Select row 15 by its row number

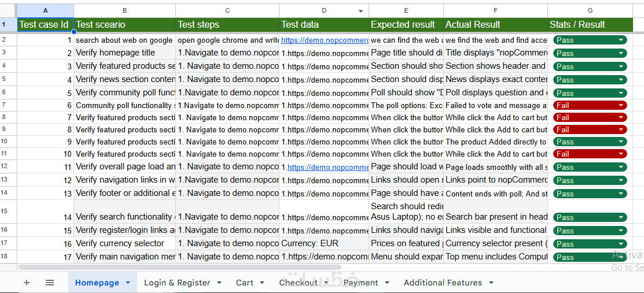pos(4,211)
